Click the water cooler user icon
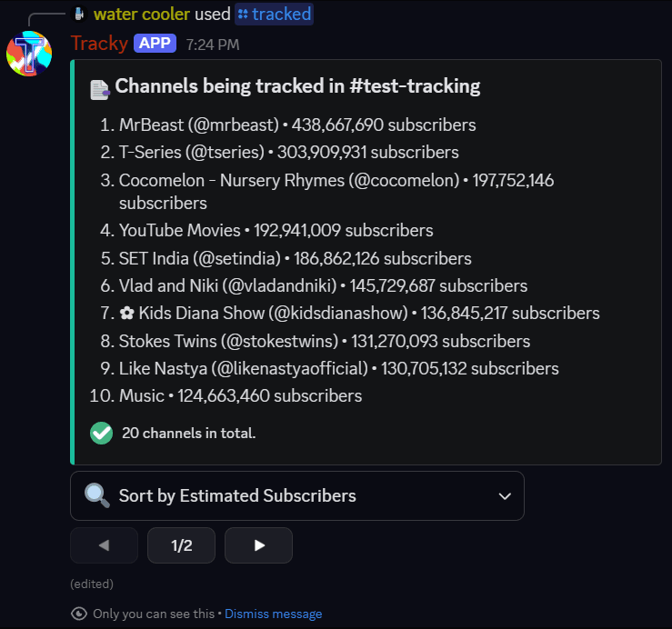The width and height of the screenshot is (672, 629). (x=79, y=14)
